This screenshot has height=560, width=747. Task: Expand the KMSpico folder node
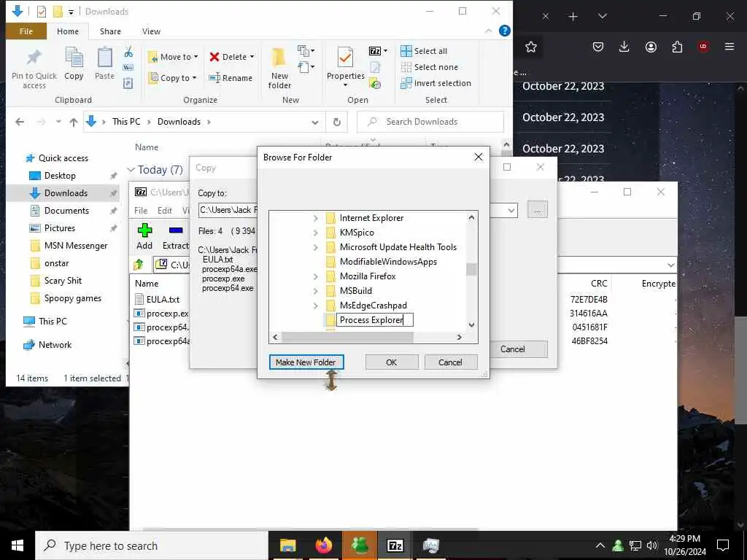315,233
